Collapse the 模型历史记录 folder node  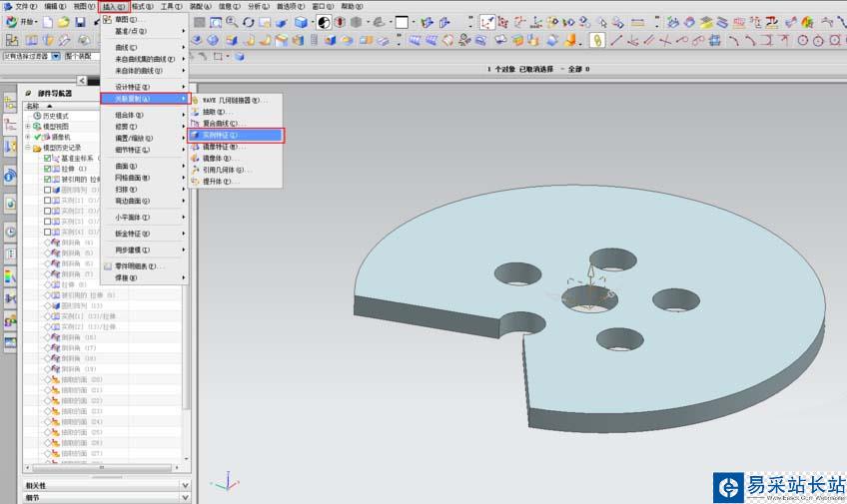[28, 148]
